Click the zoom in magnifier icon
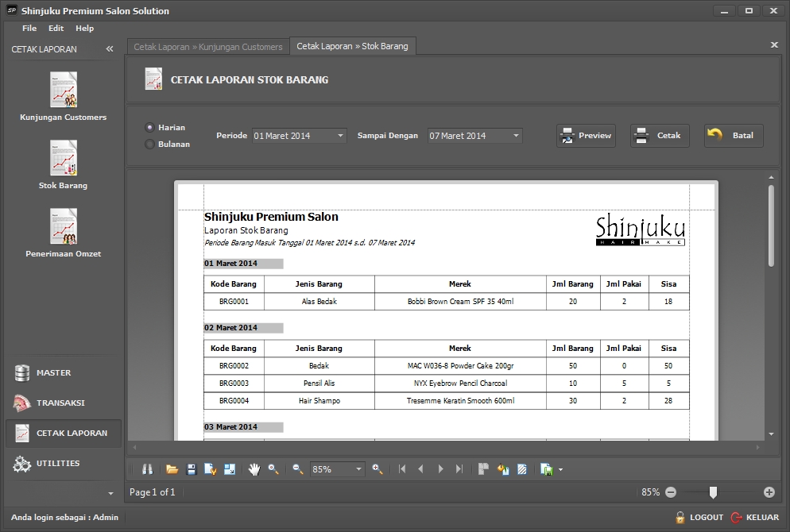 (x=378, y=469)
